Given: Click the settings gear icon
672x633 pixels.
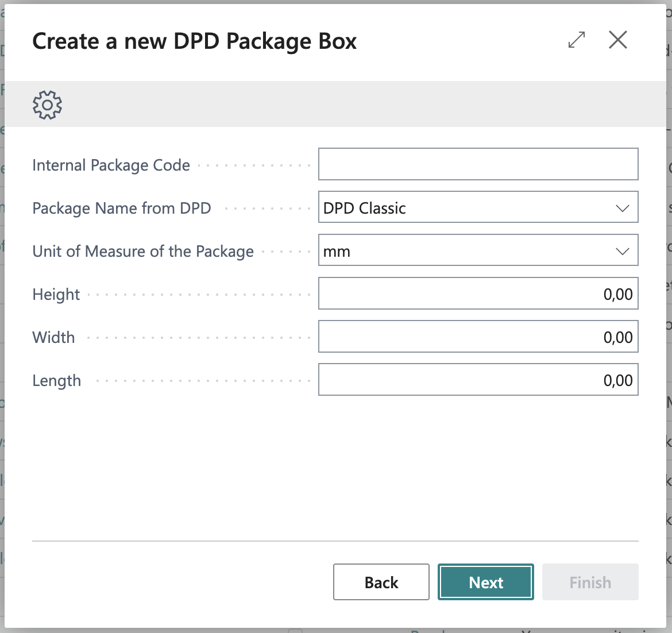Looking at the screenshot, I should point(47,105).
